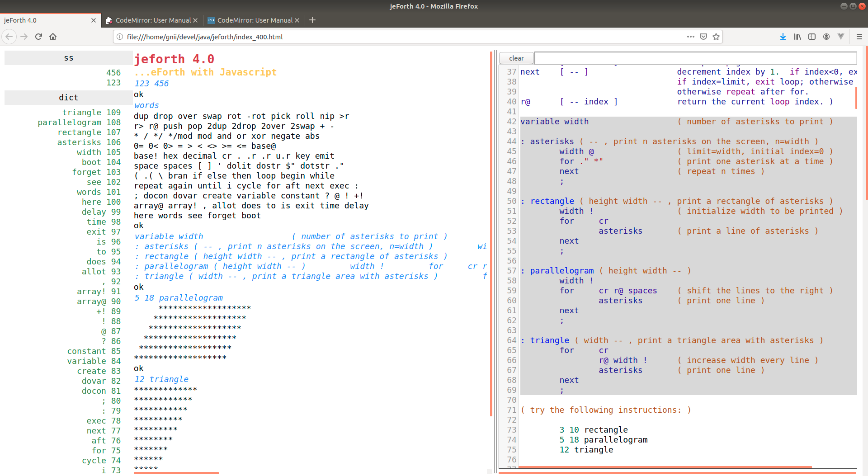This screenshot has width=868, height=476.
Task: Click the editor's horizontal scrollbar
Action: tap(665, 467)
